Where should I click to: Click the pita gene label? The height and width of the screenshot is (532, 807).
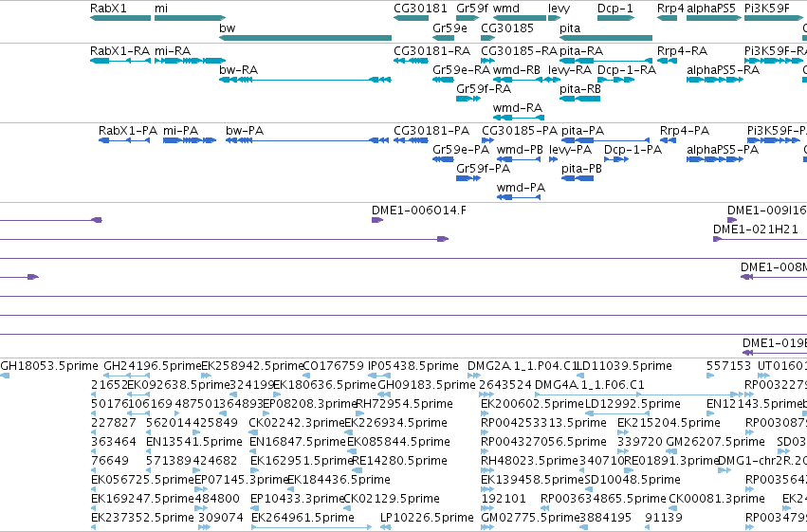click(570, 28)
